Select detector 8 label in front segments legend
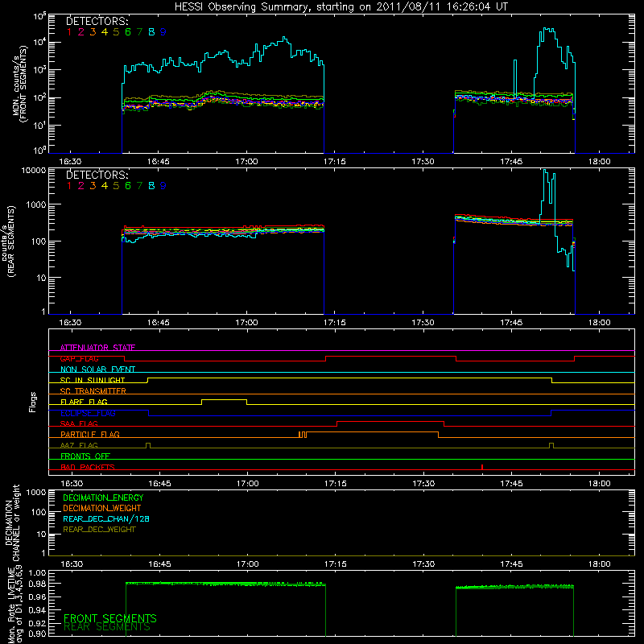This screenshot has height=644, width=644. (151, 32)
